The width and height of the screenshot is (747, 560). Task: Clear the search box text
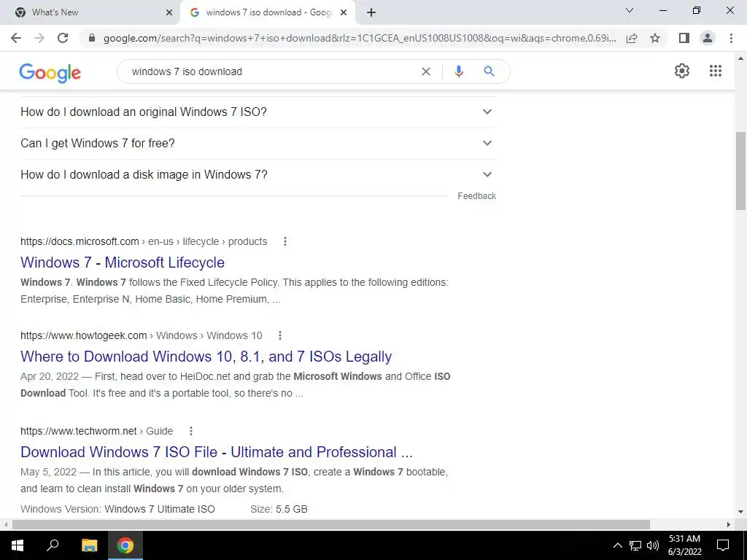(426, 71)
